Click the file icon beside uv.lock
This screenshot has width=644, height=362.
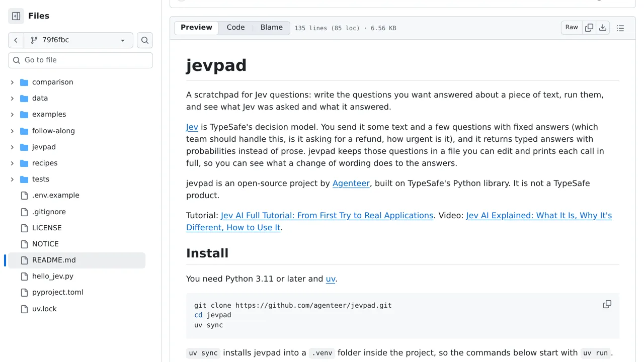coord(24,309)
